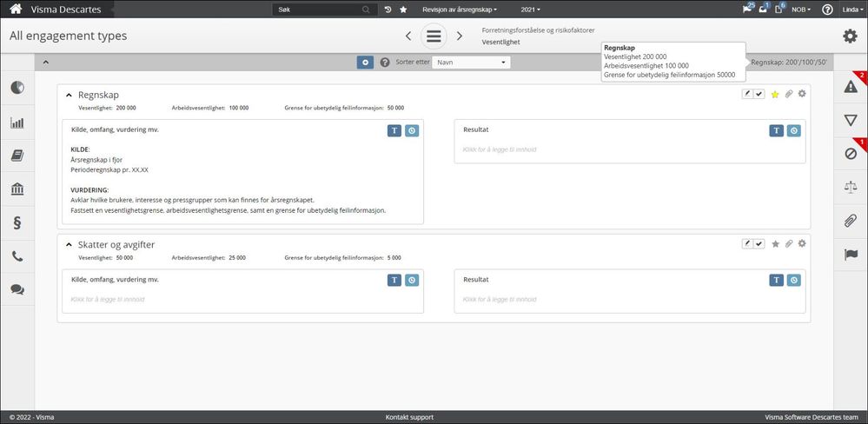Toggle checkmark done state on Regnskap
The width and height of the screenshot is (868, 424).
759,94
